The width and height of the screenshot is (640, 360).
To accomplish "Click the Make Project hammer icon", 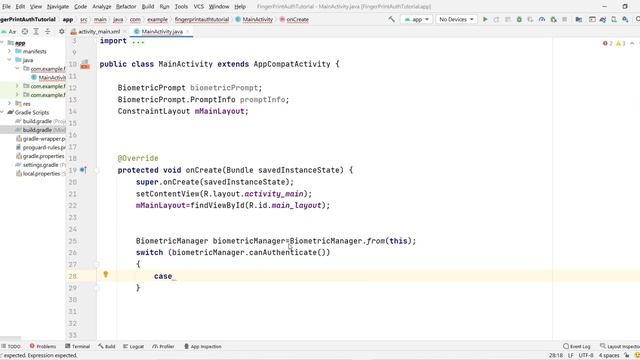I will coord(391,19).
